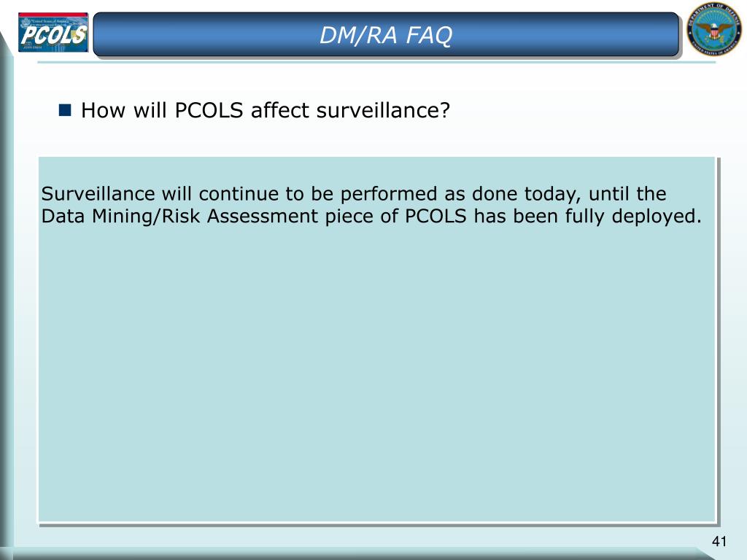Select the question 'How will PCOLS affect surveillance?'
This screenshot has height=560, width=747.
click(266, 111)
